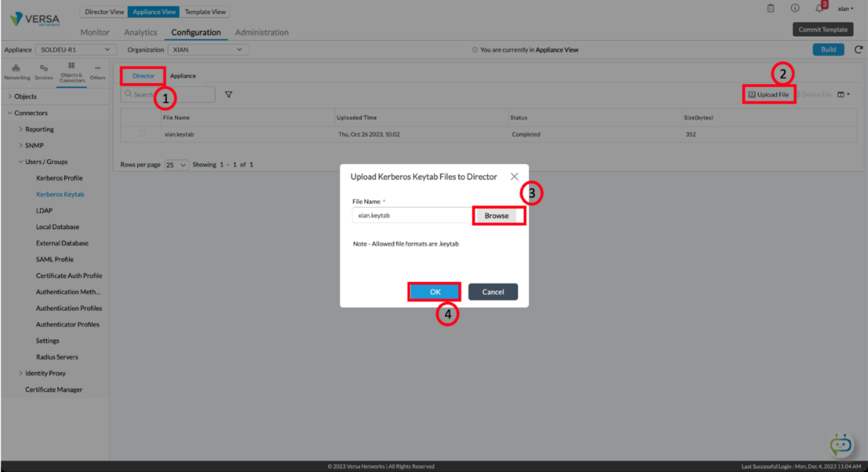Open the filter icon beside the search box
This screenshot has width=868, height=472.
(x=228, y=94)
